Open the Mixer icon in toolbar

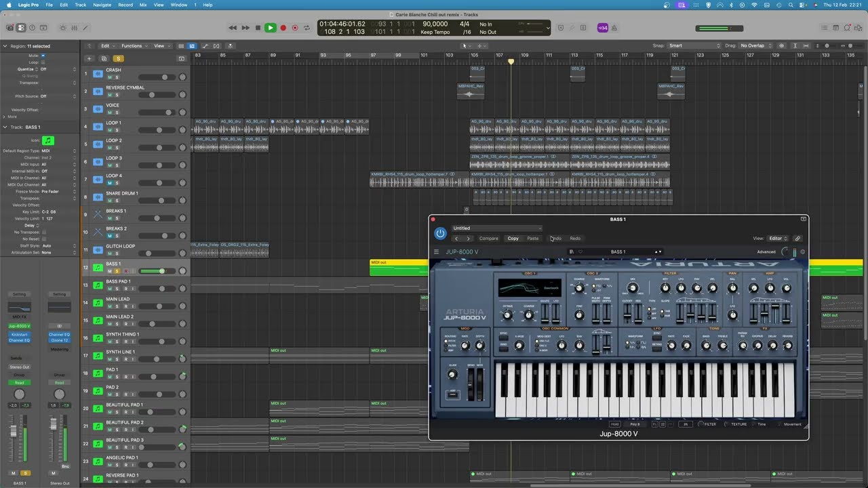pyautogui.click(x=74, y=28)
